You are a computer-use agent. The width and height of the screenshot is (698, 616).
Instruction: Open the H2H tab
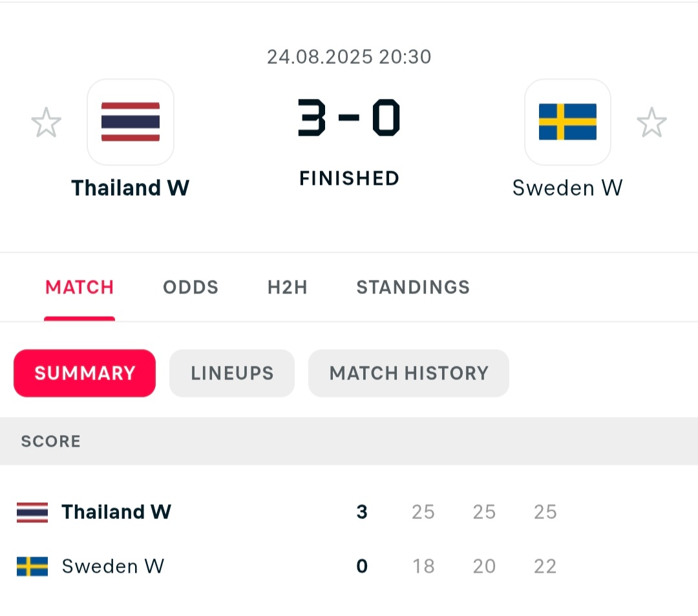click(x=288, y=287)
